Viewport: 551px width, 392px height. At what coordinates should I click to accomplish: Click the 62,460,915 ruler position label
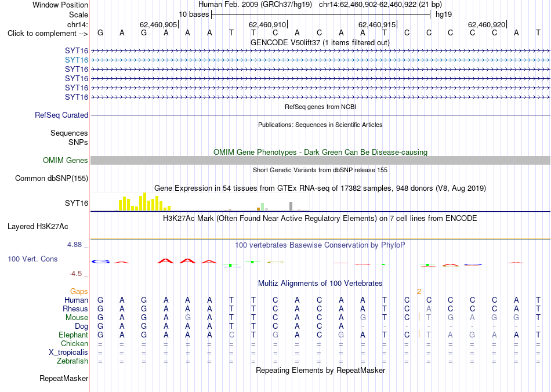[x=377, y=24]
